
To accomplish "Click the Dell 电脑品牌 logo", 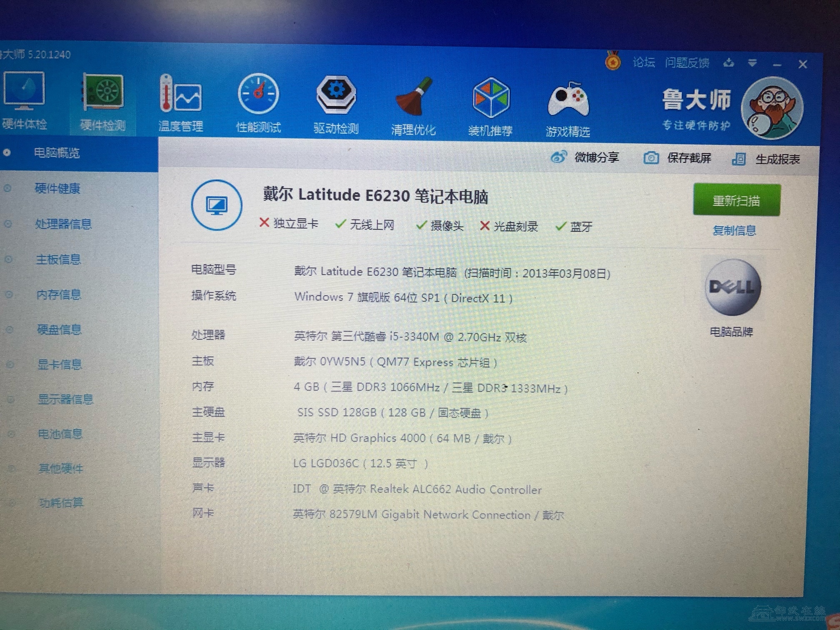I will 732,287.
